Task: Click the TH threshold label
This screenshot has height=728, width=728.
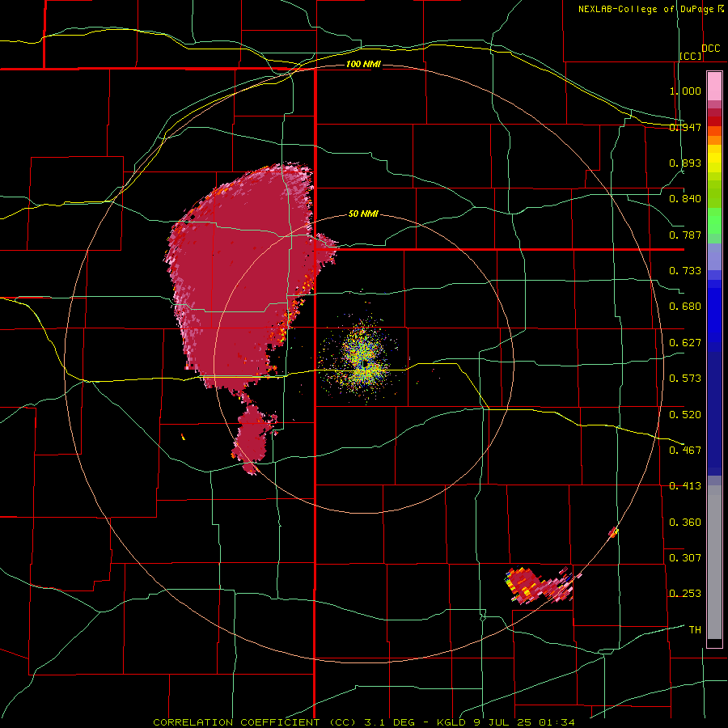Action: pyautogui.click(x=695, y=629)
